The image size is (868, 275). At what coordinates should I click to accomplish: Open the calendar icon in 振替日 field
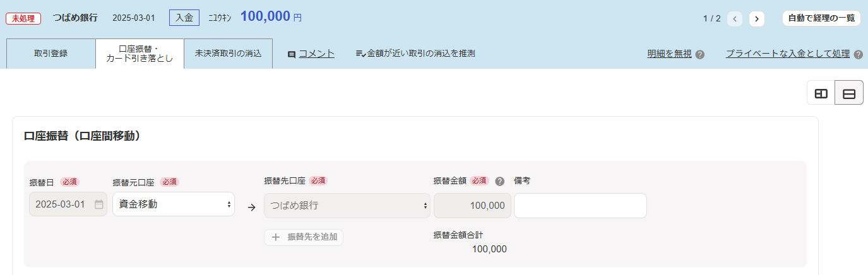(99, 204)
